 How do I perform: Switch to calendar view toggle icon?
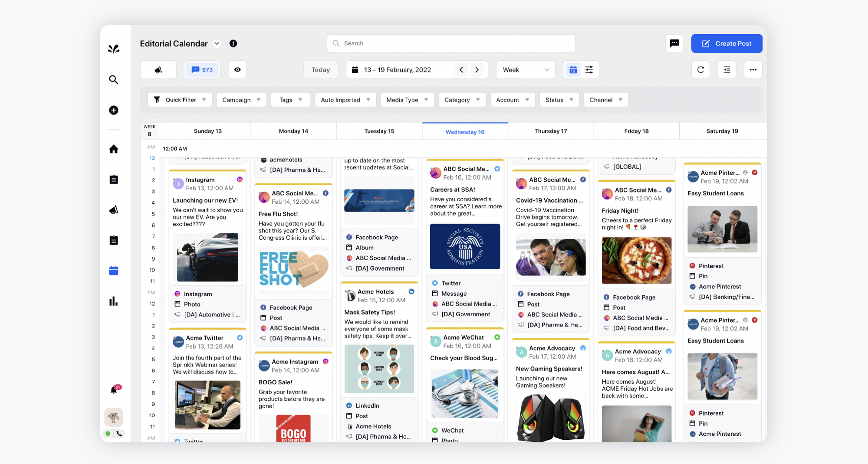(x=573, y=70)
